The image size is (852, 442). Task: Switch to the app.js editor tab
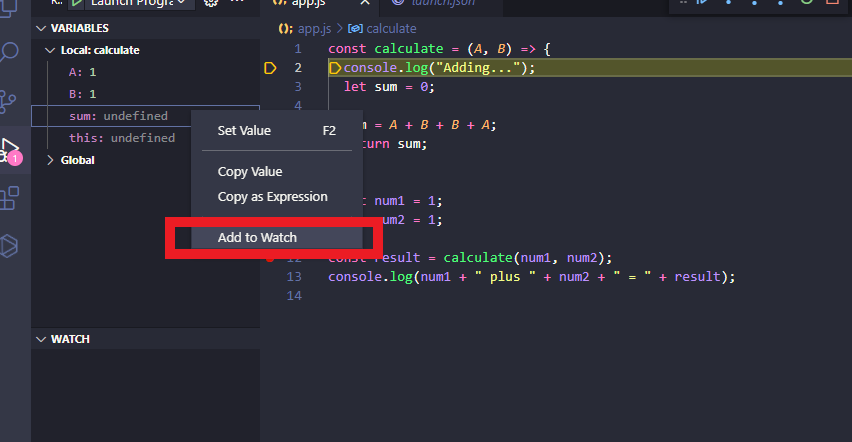coord(309,4)
